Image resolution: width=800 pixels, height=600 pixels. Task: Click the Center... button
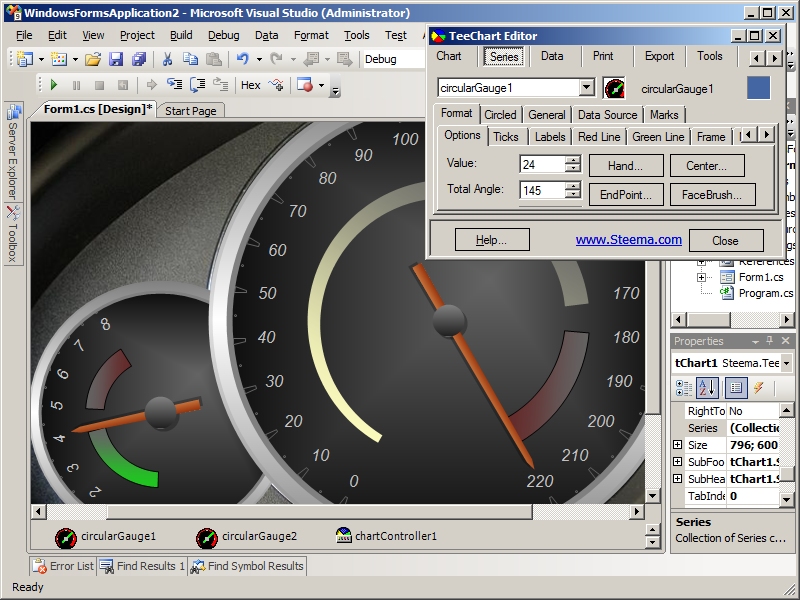point(707,166)
